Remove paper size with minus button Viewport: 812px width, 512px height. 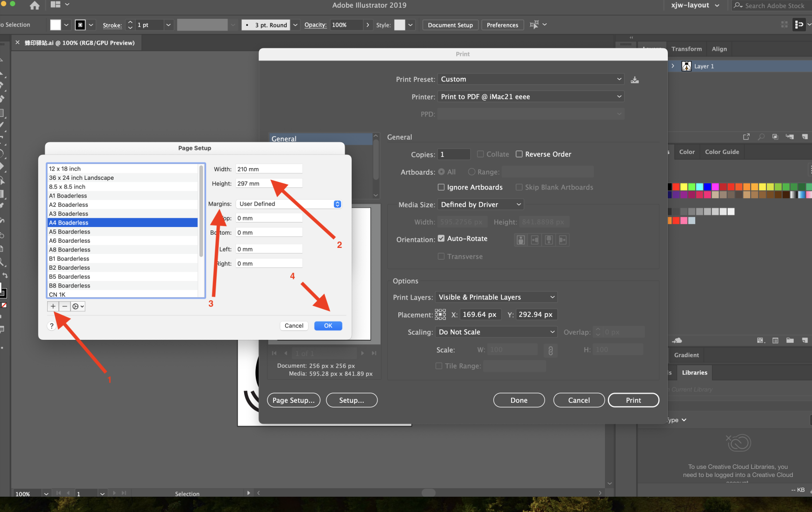click(x=64, y=306)
